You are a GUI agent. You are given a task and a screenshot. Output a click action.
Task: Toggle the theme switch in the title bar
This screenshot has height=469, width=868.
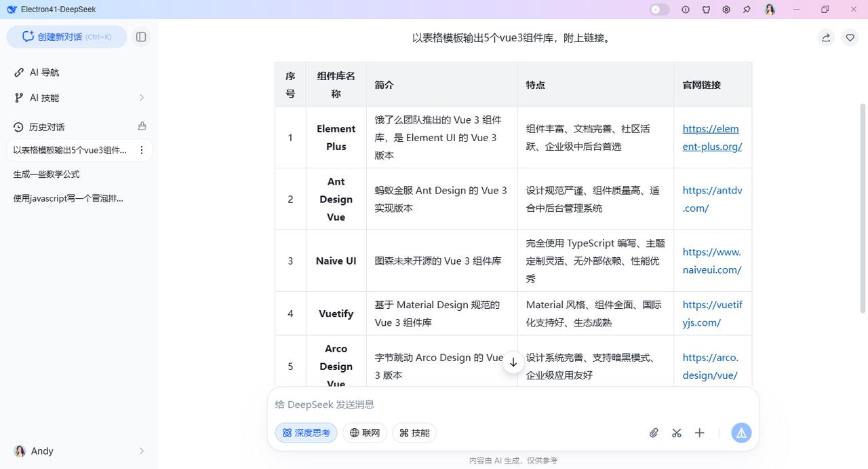[659, 10]
